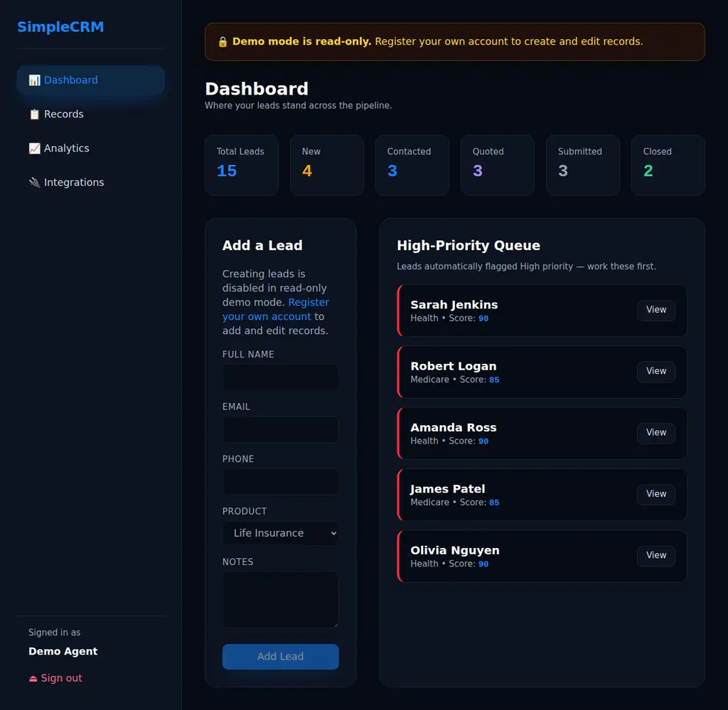Select the Quoted stat card
The height and width of the screenshot is (710, 728).
[x=497, y=165]
